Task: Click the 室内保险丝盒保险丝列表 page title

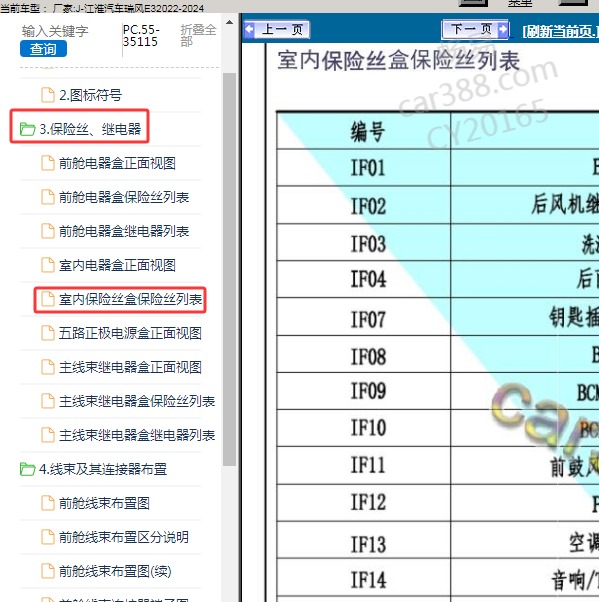Action: [x=399, y=61]
